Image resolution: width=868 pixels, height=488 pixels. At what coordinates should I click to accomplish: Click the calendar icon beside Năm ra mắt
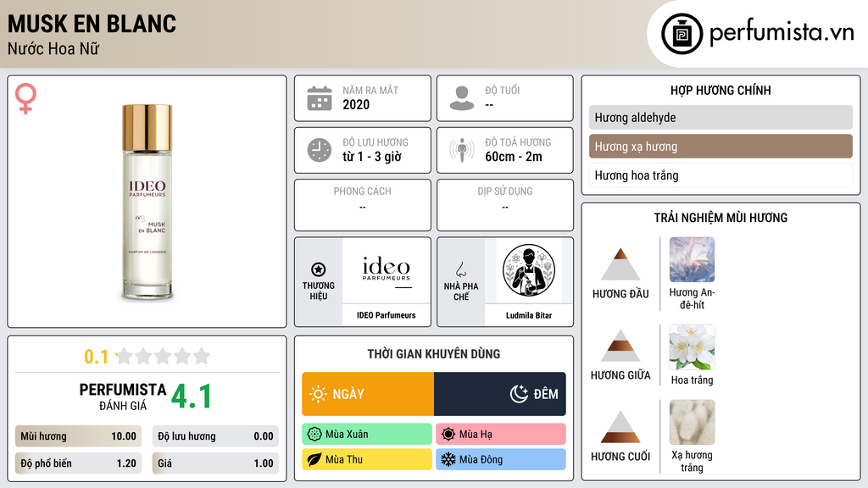point(320,98)
